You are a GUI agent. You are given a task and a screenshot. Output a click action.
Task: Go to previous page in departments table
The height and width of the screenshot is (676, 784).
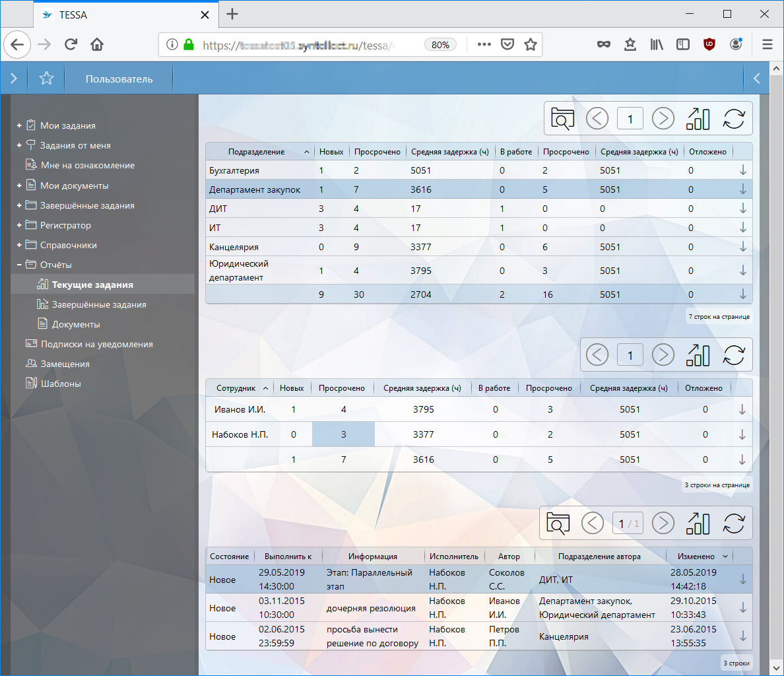pos(597,119)
